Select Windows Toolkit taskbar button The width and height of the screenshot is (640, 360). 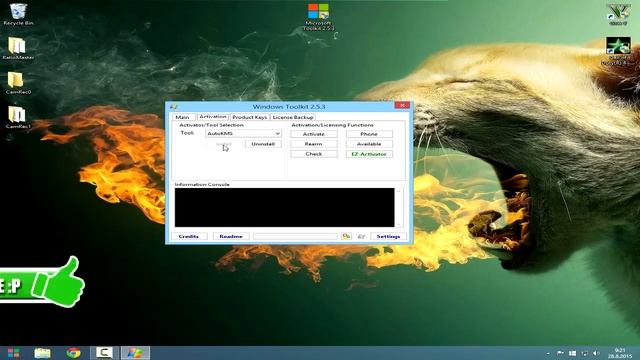click(x=135, y=353)
